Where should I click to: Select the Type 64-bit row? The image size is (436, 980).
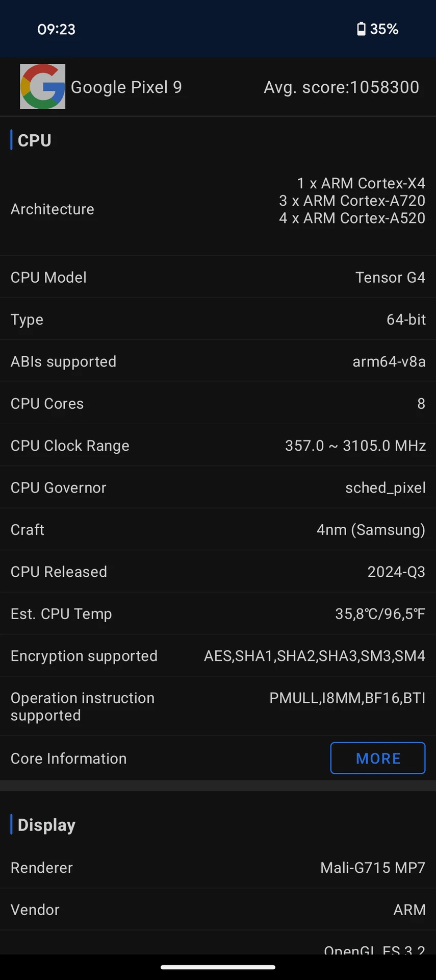218,320
